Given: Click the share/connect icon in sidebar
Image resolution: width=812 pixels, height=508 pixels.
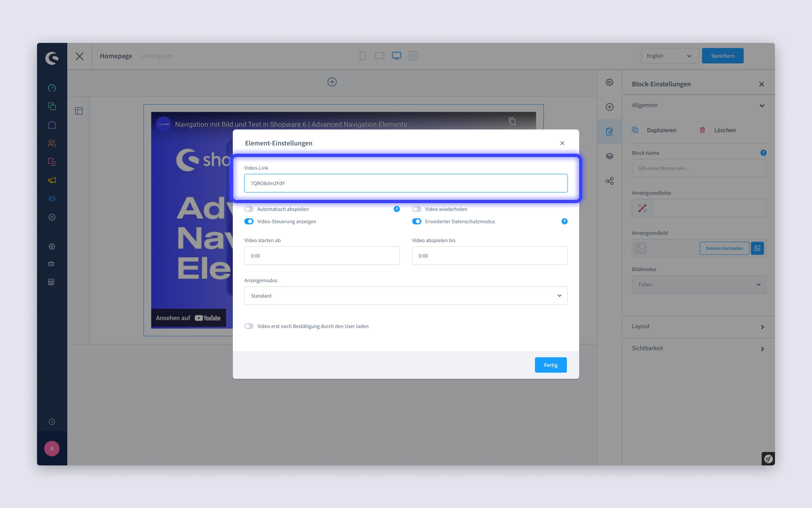Looking at the screenshot, I should coord(609,180).
